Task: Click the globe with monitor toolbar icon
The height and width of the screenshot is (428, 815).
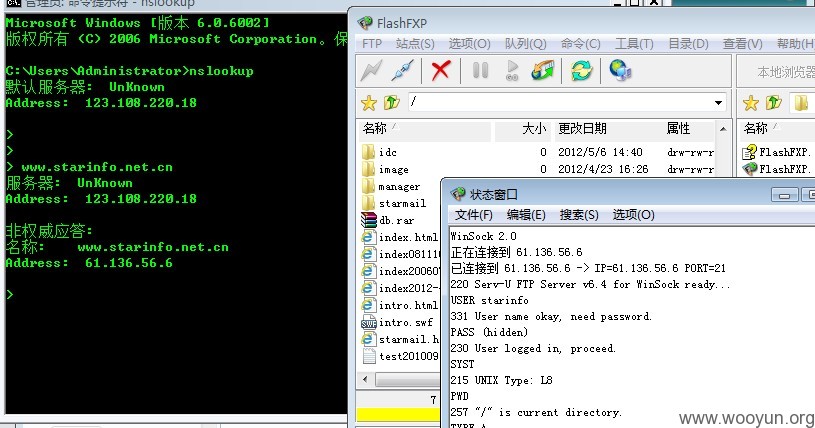Action: coord(621,70)
